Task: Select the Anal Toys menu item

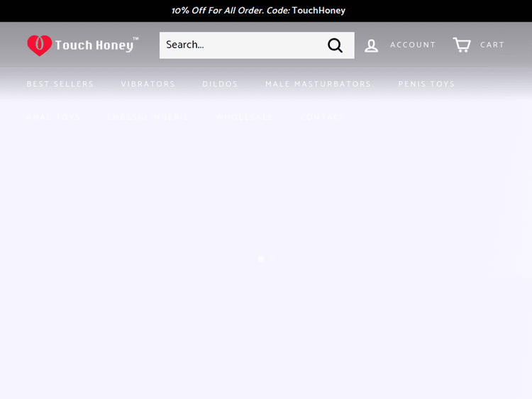Action: coord(53,118)
